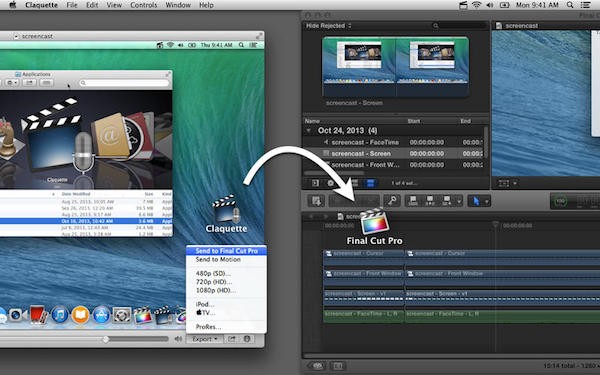Screen dimensions: 600x375
Task: Click the Start column header
Action: click(x=414, y=121)
